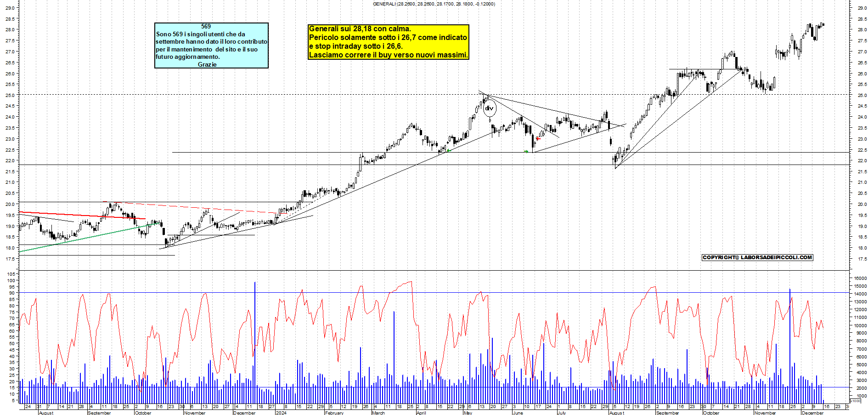
Task: Click '17.5' on the right price axis
Action: tap(862, 259)
